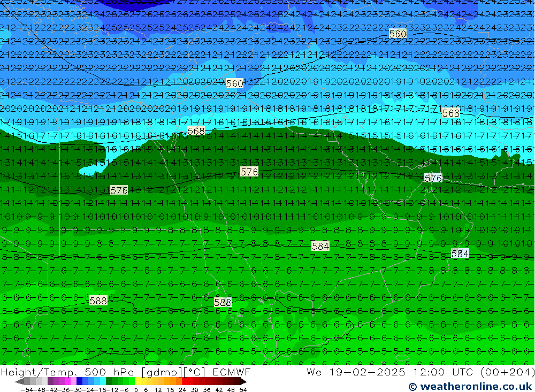Image resolution: width=535 pixels, height=392 pixels.
Task: Click the '-54' legend value
Action: tap(27, 390)
